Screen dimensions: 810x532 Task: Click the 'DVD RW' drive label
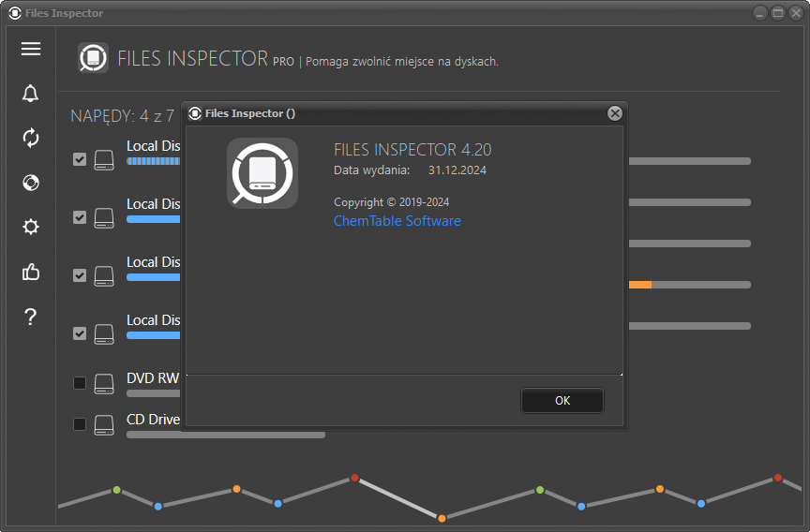pyautogui.click(x=153, y=378)
